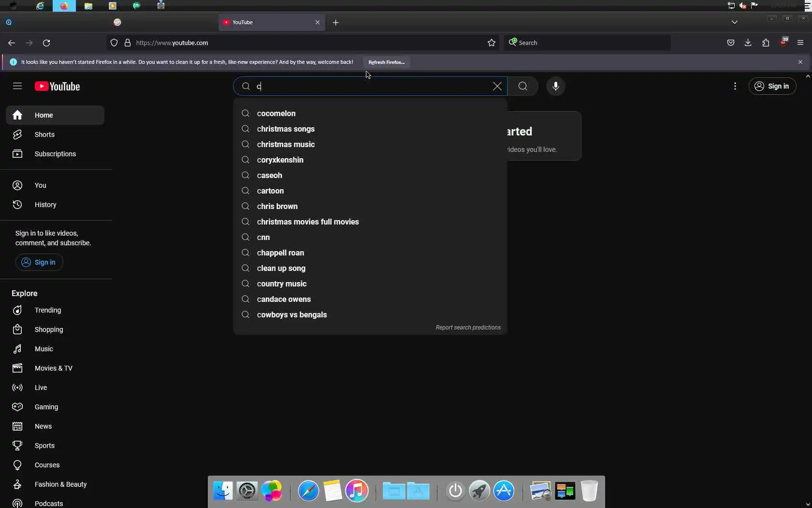List all tabs with the dropdown arrow
The width and height of the screenshot is (812, 508).
tap(735, 22)
